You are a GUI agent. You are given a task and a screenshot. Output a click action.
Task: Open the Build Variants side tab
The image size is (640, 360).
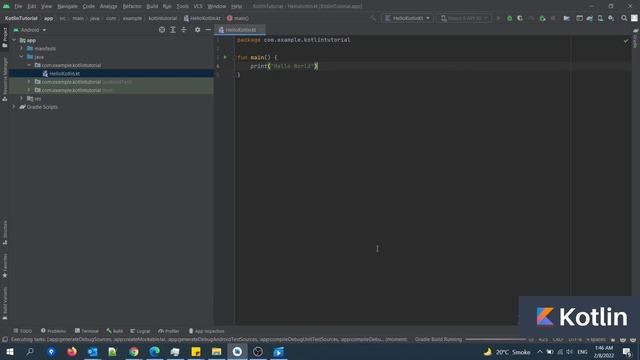(4, 303)
